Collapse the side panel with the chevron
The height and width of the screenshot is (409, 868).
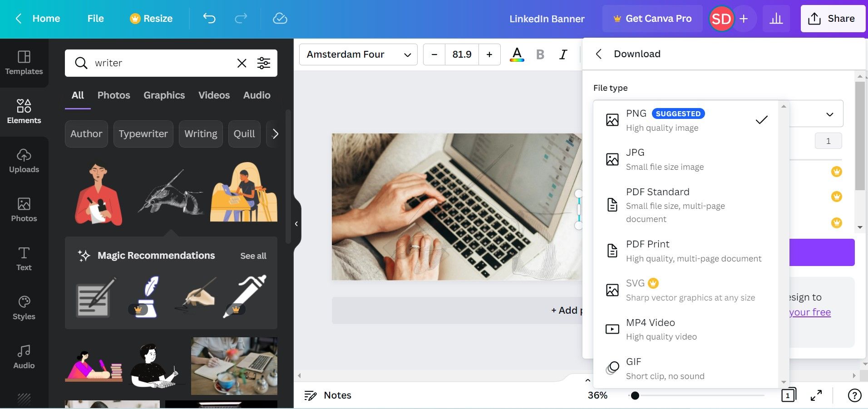pos(296,224)
